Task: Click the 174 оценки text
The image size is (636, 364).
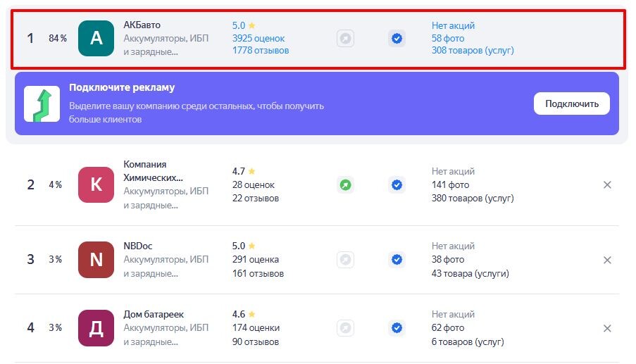Action: coord(256,327)
